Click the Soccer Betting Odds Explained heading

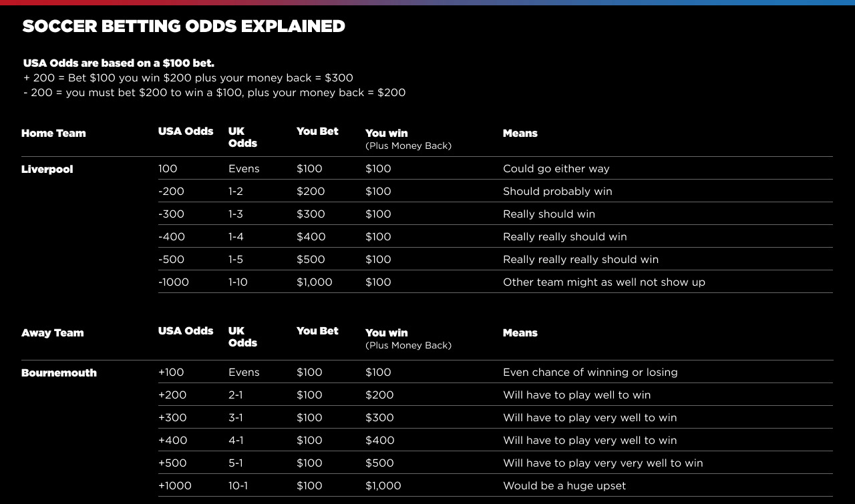184,26
